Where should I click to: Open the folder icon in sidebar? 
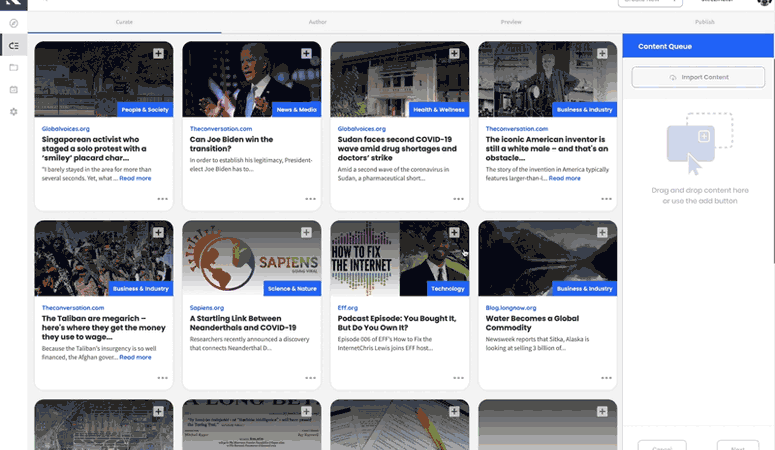pos(14,67)
